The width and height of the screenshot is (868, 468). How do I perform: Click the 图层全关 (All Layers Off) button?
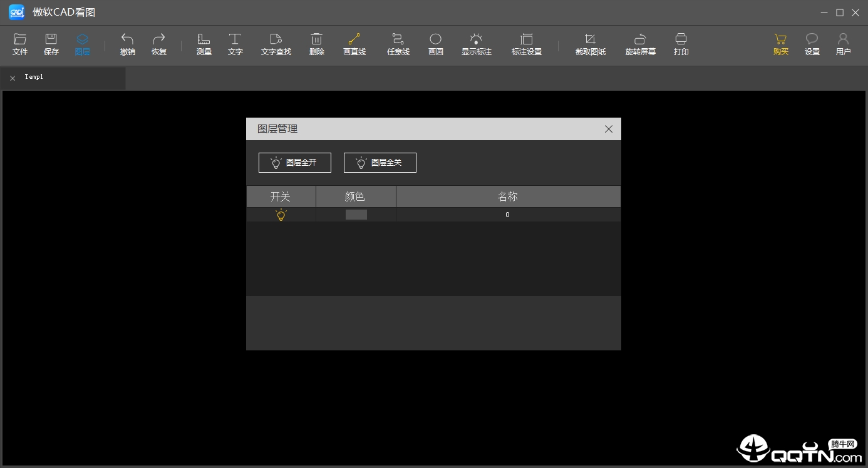pos(380,163)
